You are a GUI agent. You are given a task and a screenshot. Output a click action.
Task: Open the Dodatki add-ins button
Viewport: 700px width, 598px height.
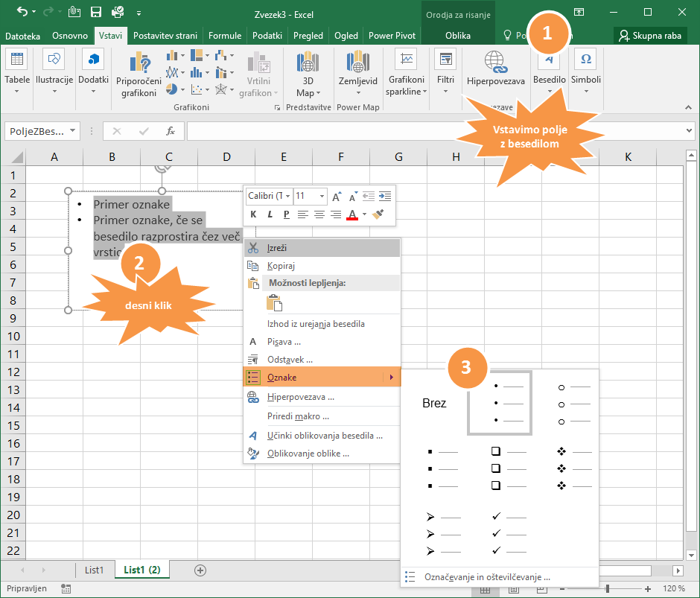pos(93,71)
